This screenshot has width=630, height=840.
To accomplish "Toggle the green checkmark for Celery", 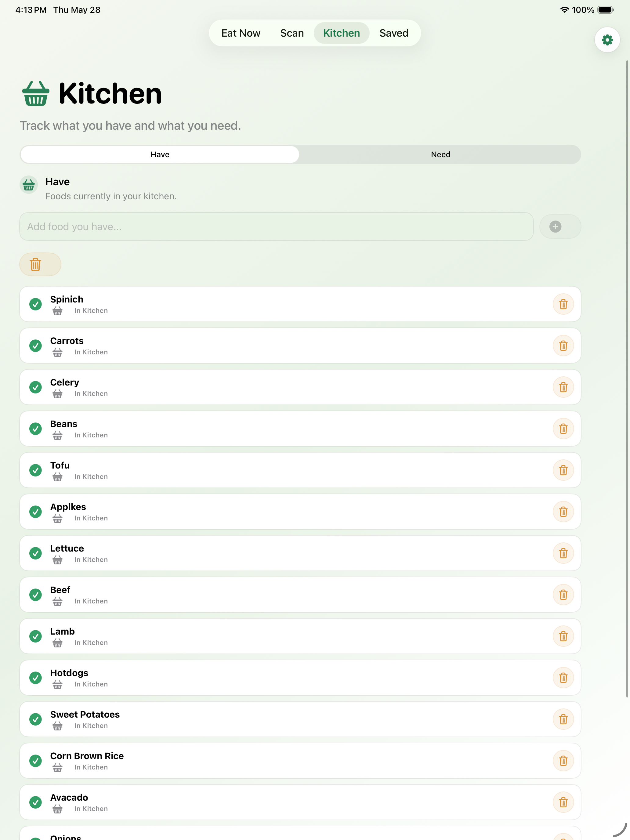I will (x=36, y=387).
